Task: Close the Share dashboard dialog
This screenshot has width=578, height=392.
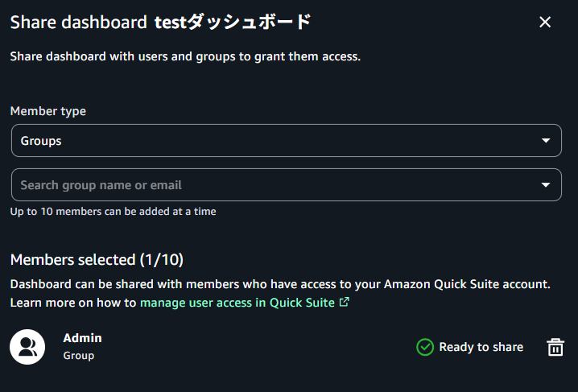Action: click(545, 23)
